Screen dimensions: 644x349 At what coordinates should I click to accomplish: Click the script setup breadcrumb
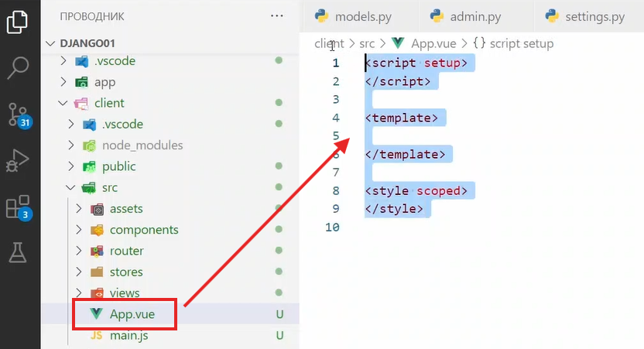512,43
